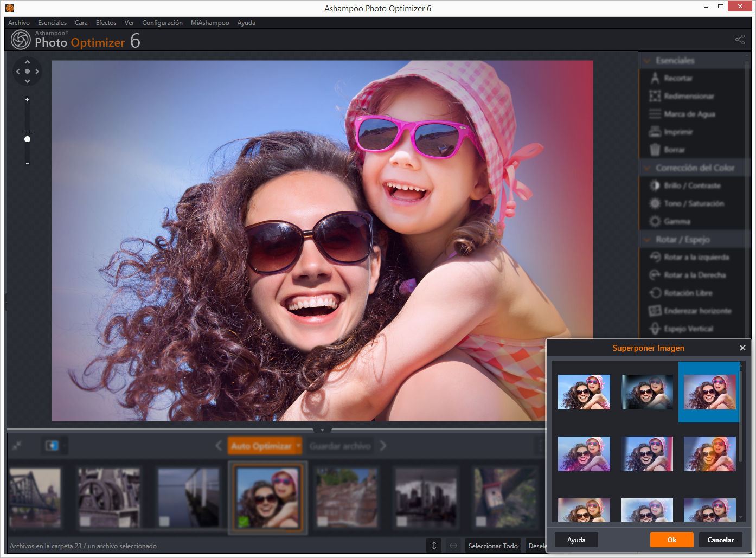Collapse the Corrección del Color section
The width and height of the screenshot is (756, 558).
(x=647, y=168)
